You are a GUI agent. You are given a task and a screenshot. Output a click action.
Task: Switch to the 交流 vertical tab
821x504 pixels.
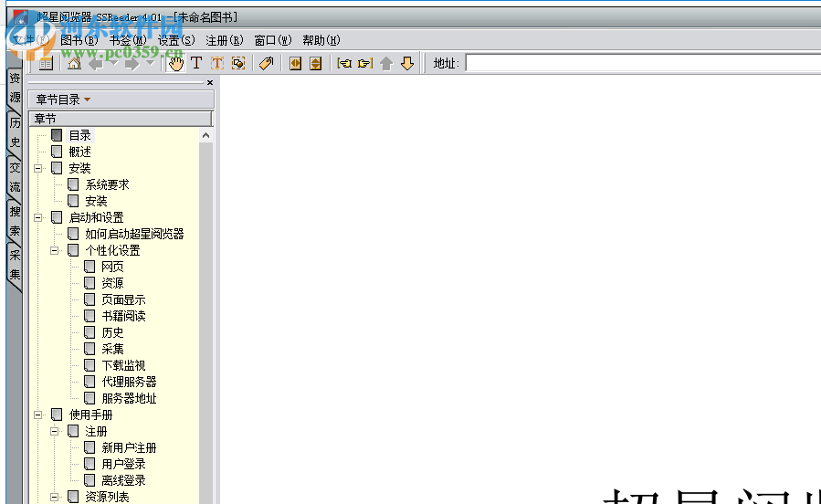pos(15,177)
